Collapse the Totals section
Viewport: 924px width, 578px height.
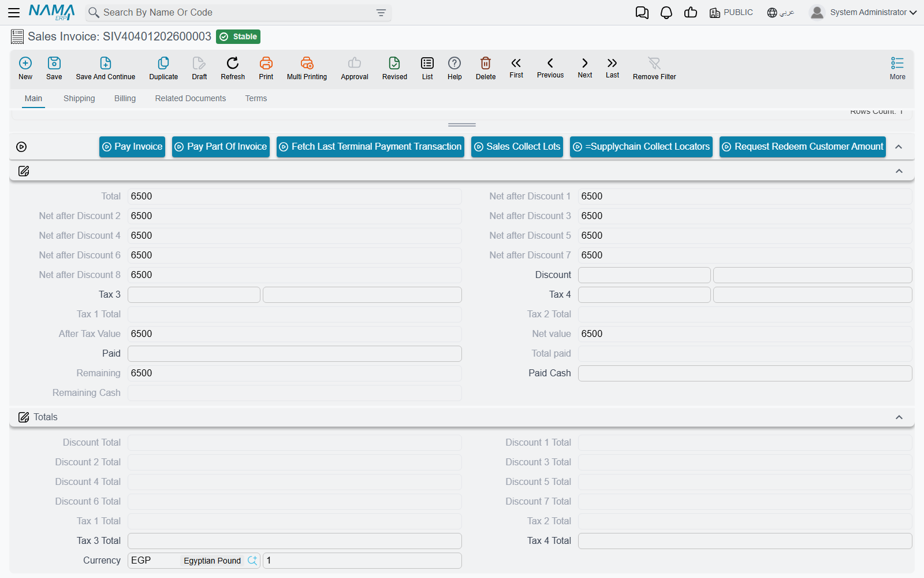click(x=899, y=417)
